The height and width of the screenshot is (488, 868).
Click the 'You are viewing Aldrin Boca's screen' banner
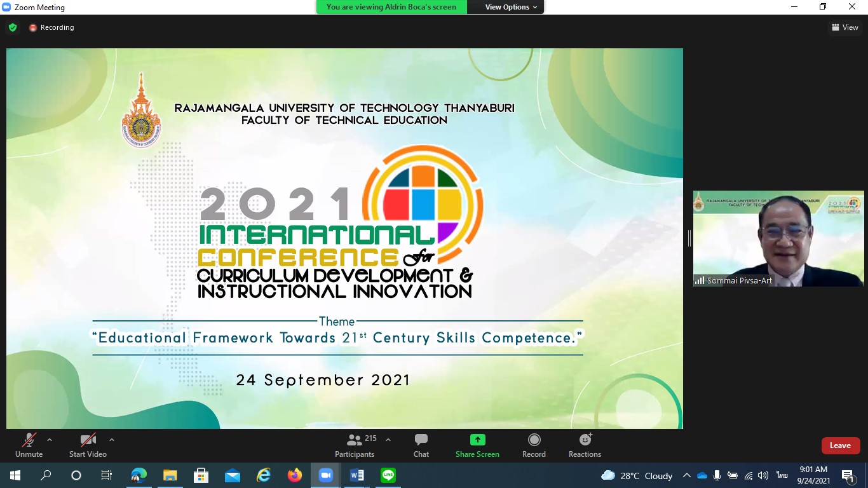click(x=391, y=7)
